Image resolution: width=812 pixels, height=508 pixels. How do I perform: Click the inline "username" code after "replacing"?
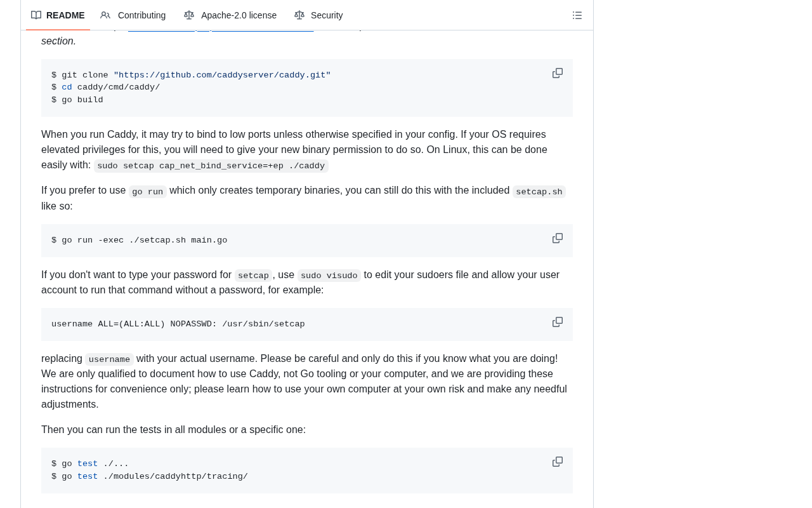point(110,359)
